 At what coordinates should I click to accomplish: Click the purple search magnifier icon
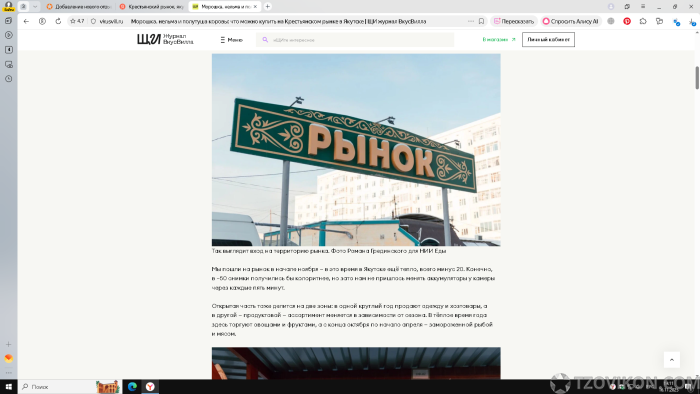coord(265,40)
